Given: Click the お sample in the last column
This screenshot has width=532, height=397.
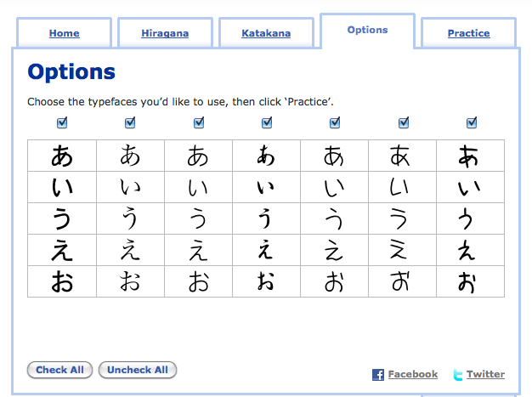Looking at the screenshot, I should [x=469, y=281].
